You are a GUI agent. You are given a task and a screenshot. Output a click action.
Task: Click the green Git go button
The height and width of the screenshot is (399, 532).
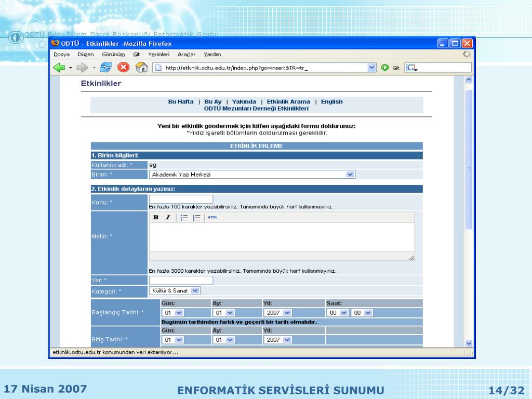(x=385, y=68)
